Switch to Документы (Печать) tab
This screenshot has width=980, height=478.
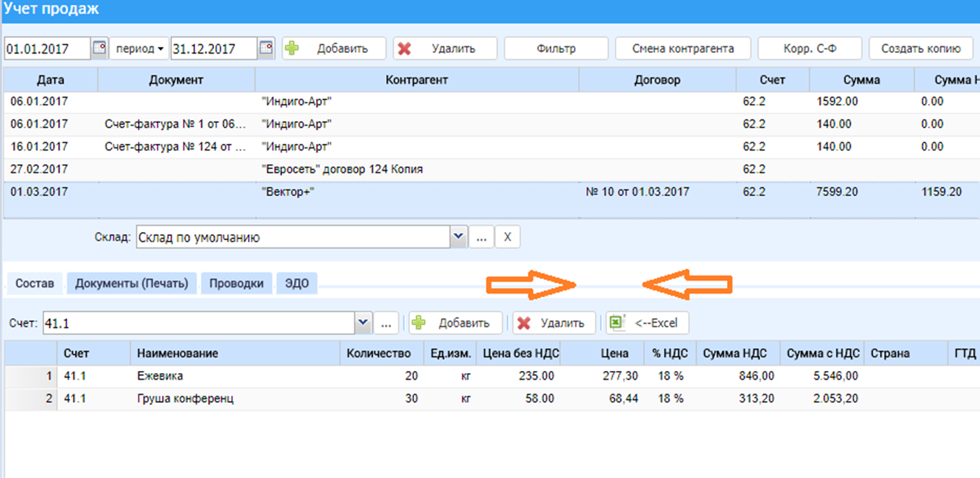point(132,283)
